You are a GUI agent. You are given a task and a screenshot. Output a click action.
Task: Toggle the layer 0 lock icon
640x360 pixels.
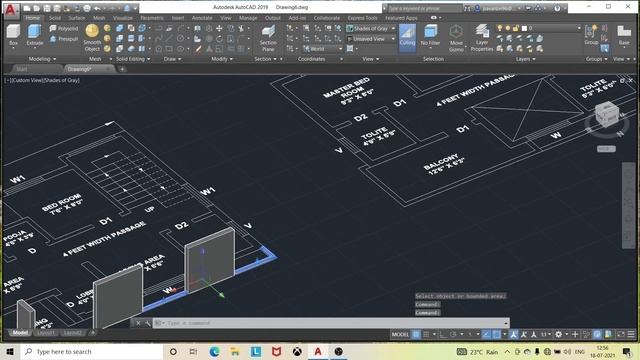coord(516,28)
